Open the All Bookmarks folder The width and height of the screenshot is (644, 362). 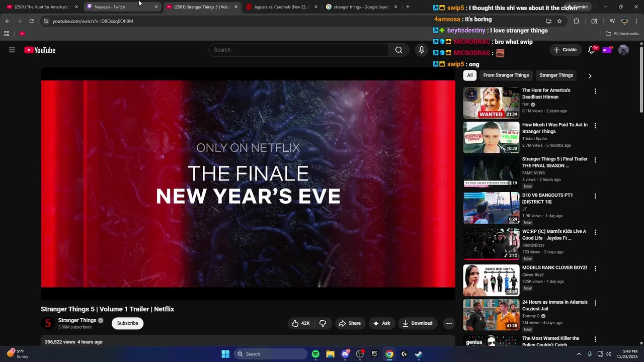(x=622, y=34)
